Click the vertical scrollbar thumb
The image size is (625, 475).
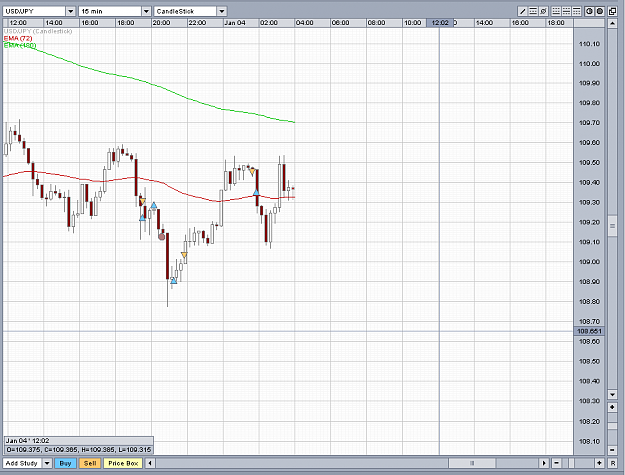click(x=613, y=226)
